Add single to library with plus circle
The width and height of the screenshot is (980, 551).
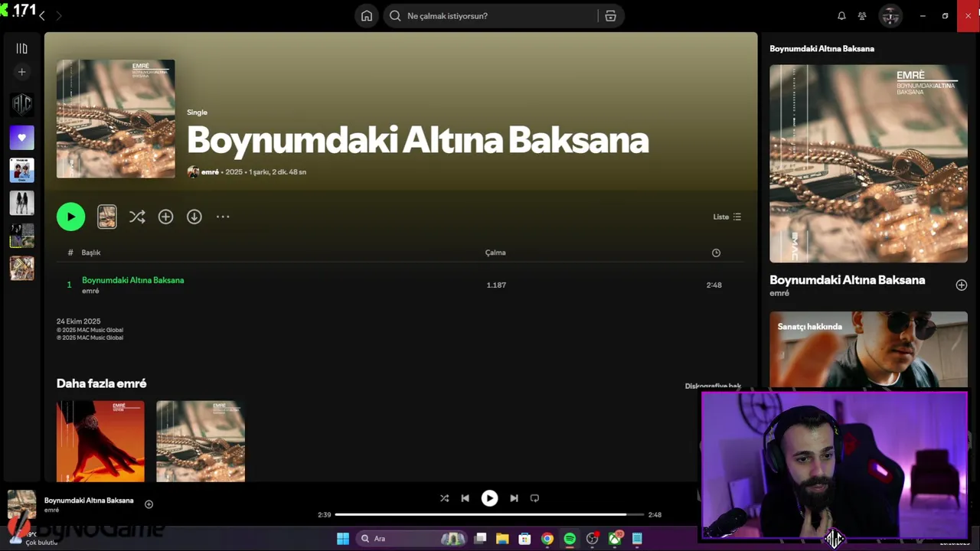tap(165, 217)
